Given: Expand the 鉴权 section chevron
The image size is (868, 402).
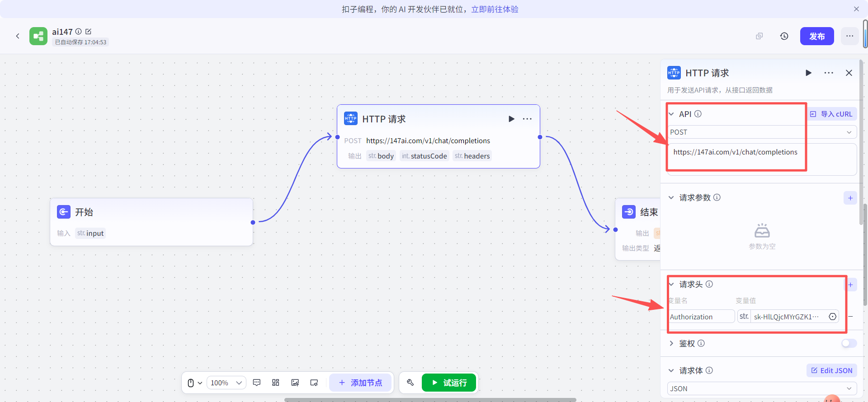Looking at the screenshot, I should pos(671,343).
